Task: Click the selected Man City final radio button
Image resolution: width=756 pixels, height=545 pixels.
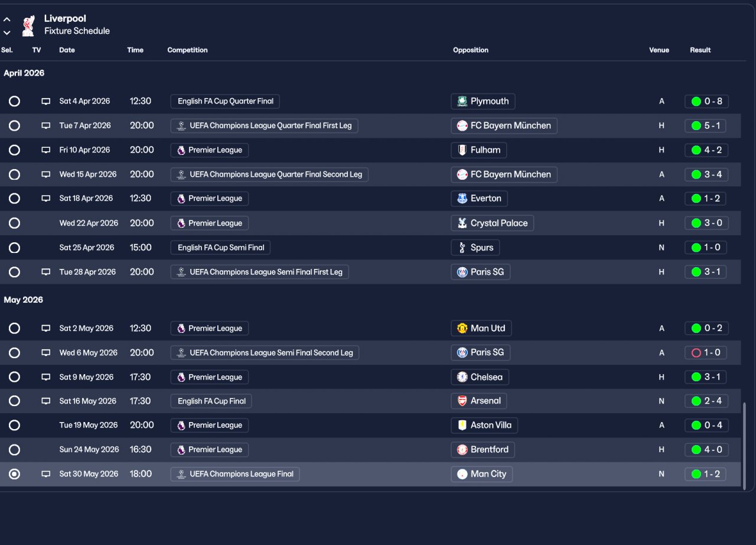Action: [x=14, y=474]
